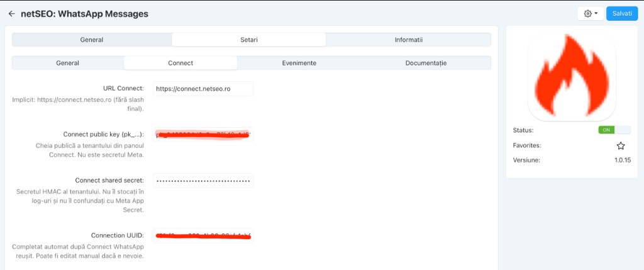644x270 pixels.
Task: Click the 'Completat automat după Connect WhatsApp' description
Action: [x=78, y=251]
